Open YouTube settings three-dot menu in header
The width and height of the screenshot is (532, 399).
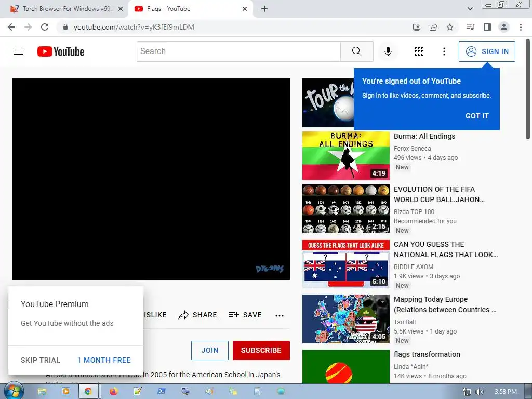[x=444, y=51]
